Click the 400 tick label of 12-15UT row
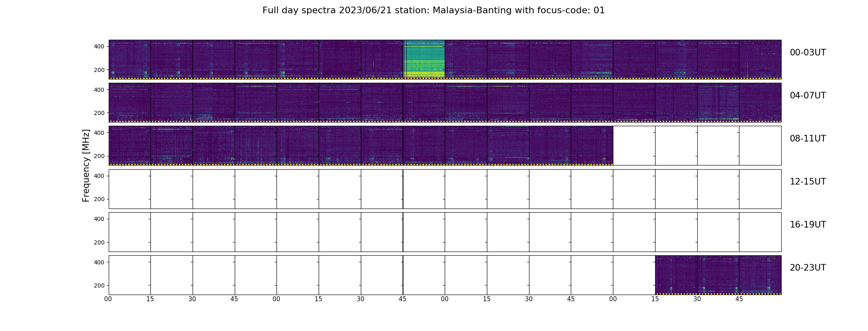This screenshot has width=868, height=331. tap(99, 176)
